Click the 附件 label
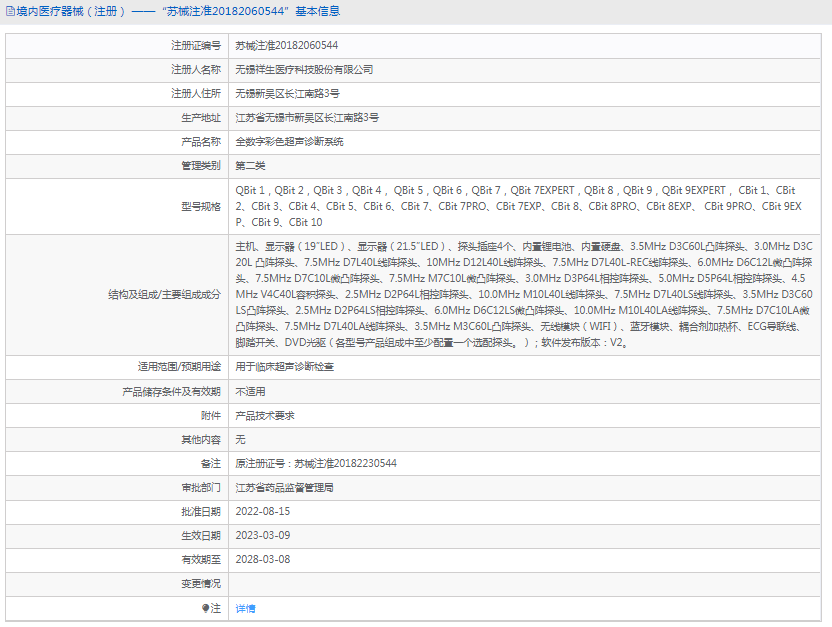 211,415
